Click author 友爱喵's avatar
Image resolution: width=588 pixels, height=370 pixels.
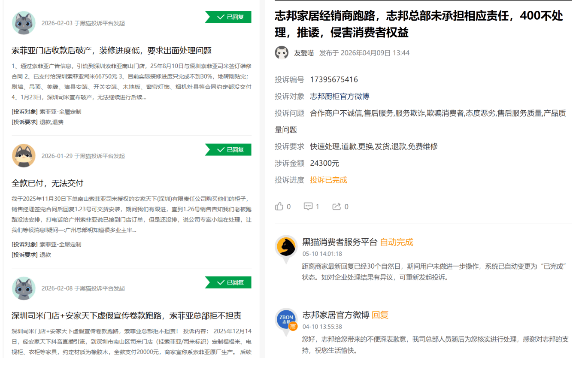click(x=282, y=53)
